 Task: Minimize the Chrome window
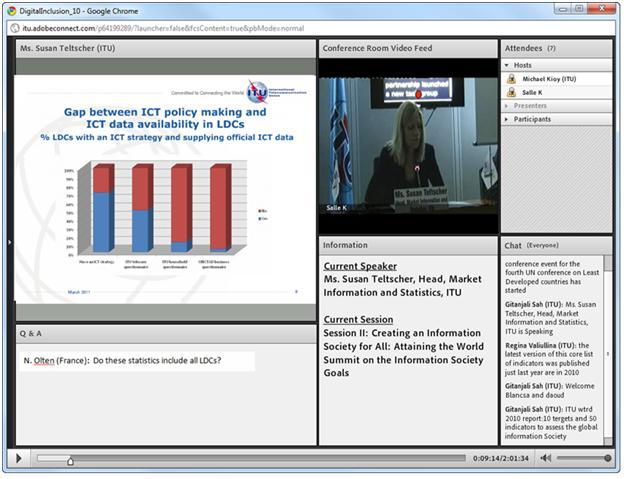pyautogui.click(x=563, y=9)
